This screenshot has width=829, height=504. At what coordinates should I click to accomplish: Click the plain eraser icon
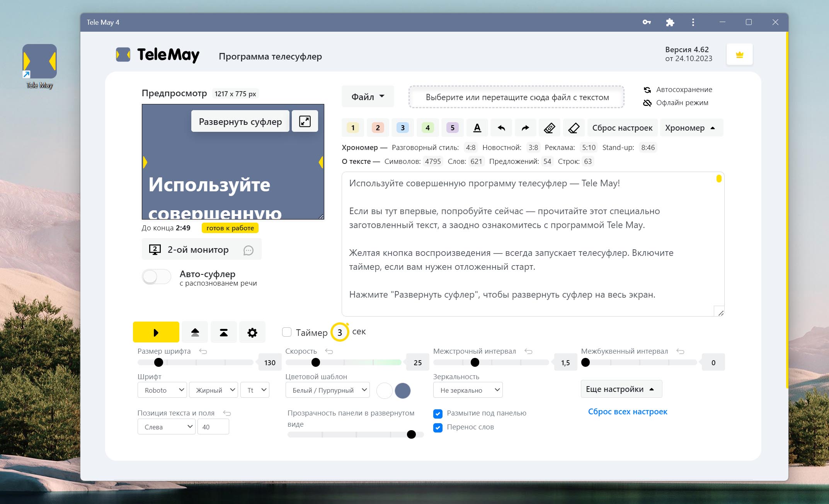click(574, 128)
